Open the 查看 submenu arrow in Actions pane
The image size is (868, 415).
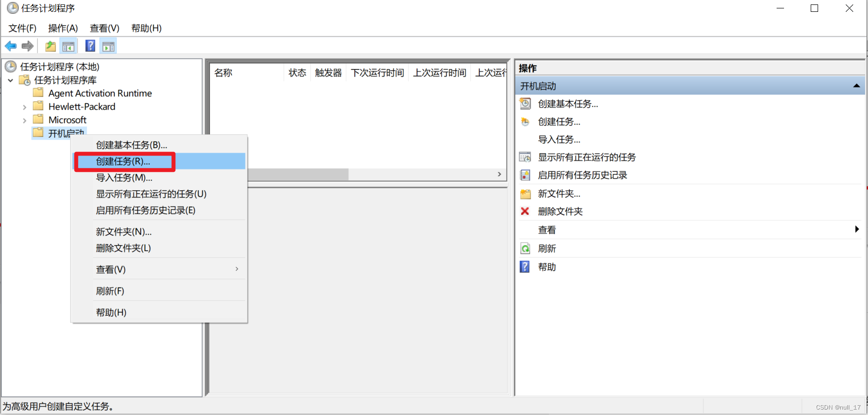click(857, 229)
